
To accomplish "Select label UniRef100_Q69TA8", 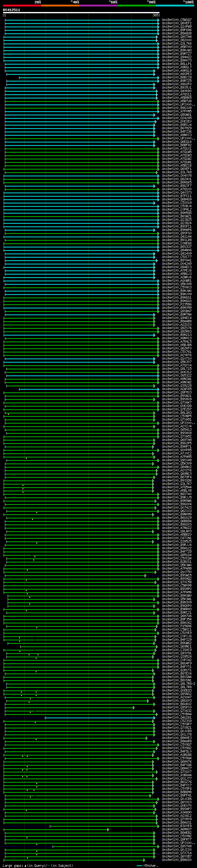I will coord(177,440).
